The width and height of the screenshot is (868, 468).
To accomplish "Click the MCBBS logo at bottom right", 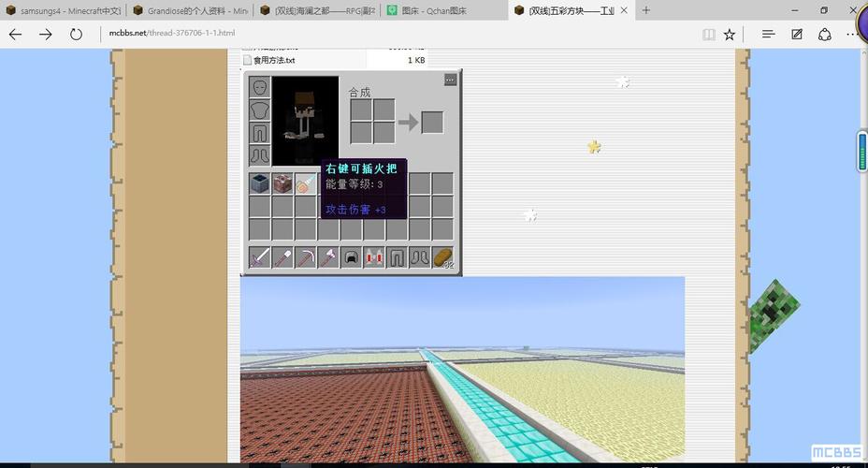I will (835, 453).
